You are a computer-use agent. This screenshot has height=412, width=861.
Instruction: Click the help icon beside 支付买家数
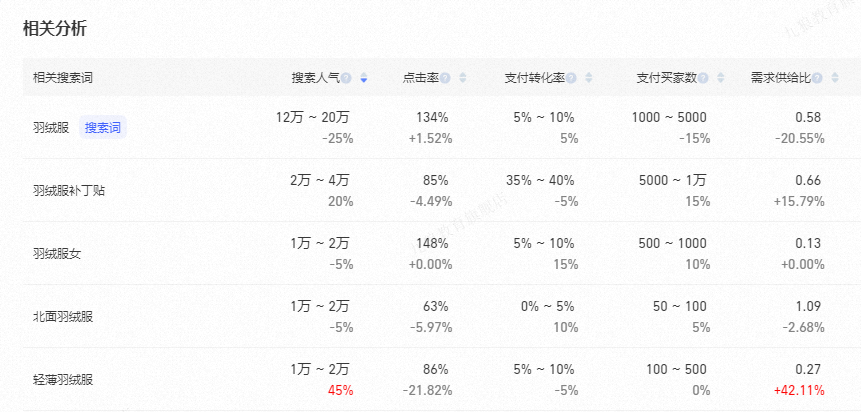click(703, 78)
